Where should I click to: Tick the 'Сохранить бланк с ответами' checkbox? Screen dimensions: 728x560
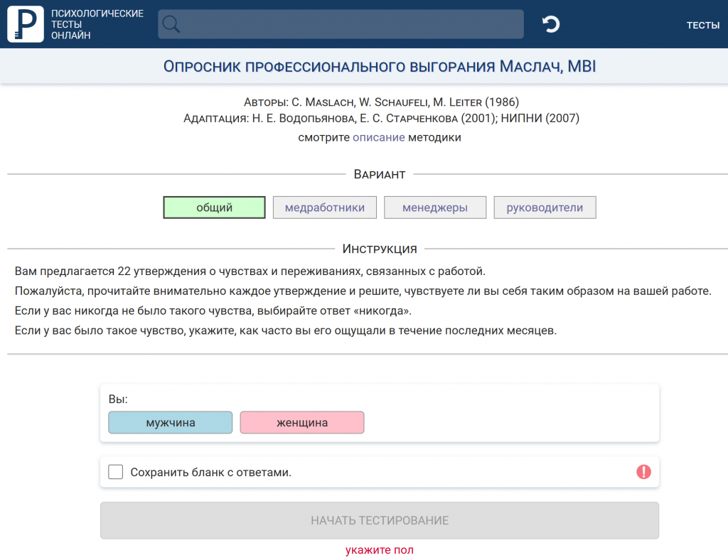(x=116, y=472)
